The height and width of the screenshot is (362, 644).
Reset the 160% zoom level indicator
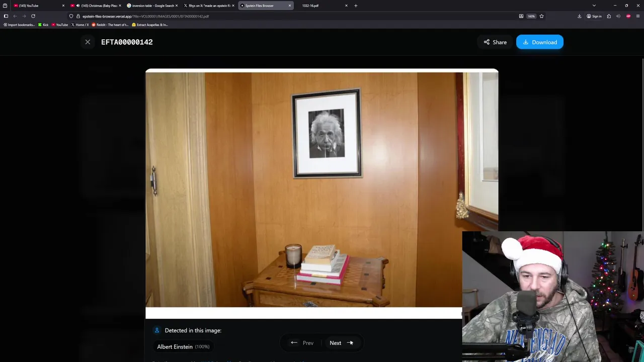531,16
